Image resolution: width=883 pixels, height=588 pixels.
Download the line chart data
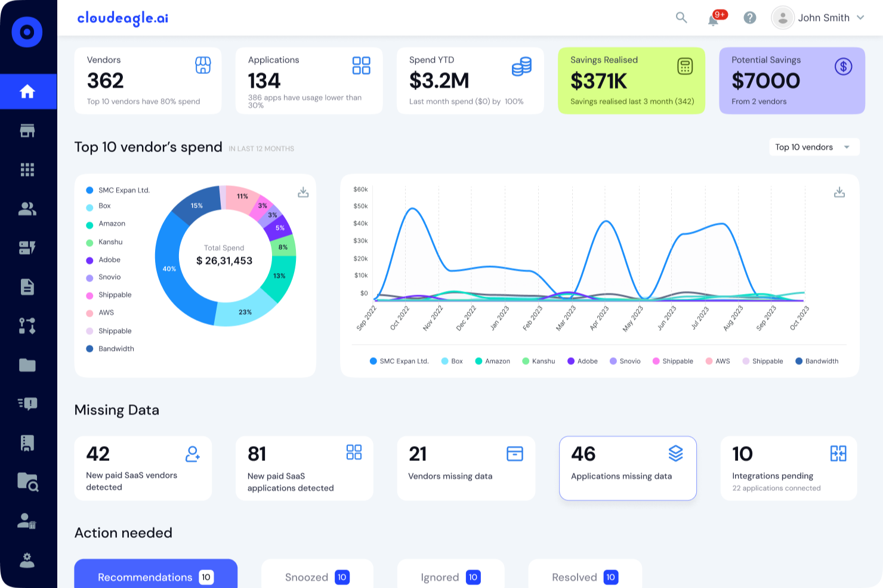click(839, 192)
